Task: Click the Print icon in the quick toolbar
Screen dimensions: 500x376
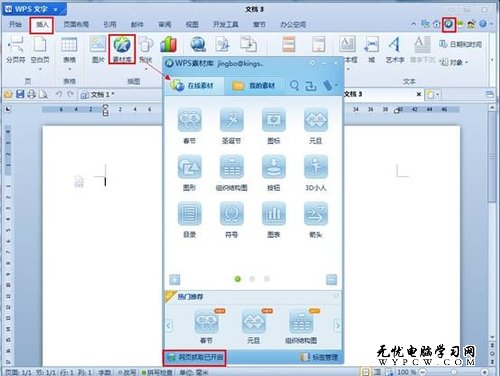Action: pyautogui.click(x=31, y=94)
